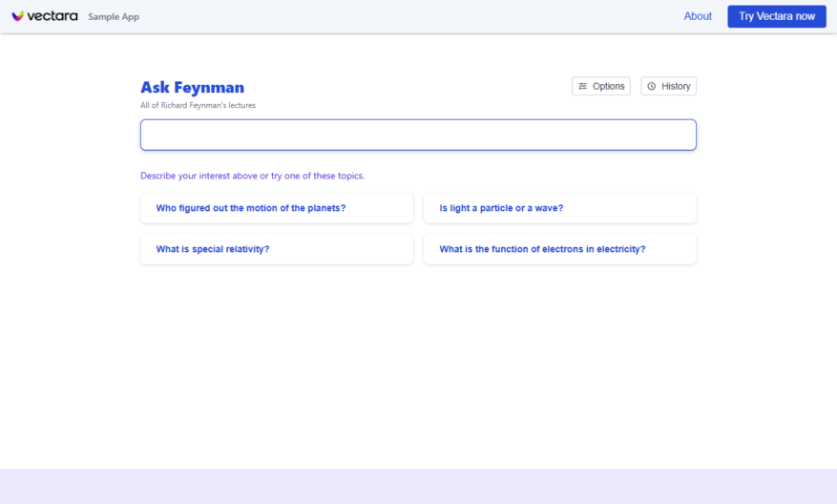This screenshot has width=837, height=504.
Task: Click 'Describe your interest above' hint text
Action: (x=253, y=176)
